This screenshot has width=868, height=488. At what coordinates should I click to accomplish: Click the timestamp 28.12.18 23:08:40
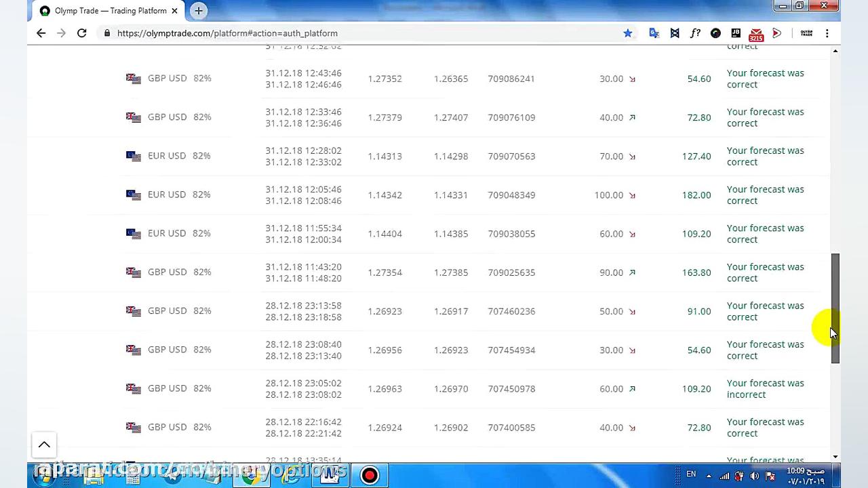tap(303, 344)
